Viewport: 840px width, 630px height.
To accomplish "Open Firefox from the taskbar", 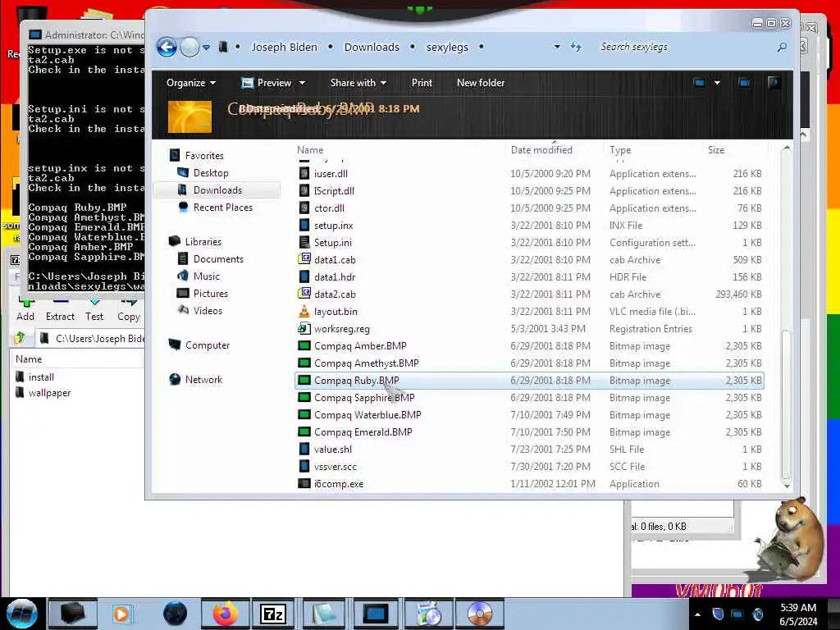I will click(225, 614).
